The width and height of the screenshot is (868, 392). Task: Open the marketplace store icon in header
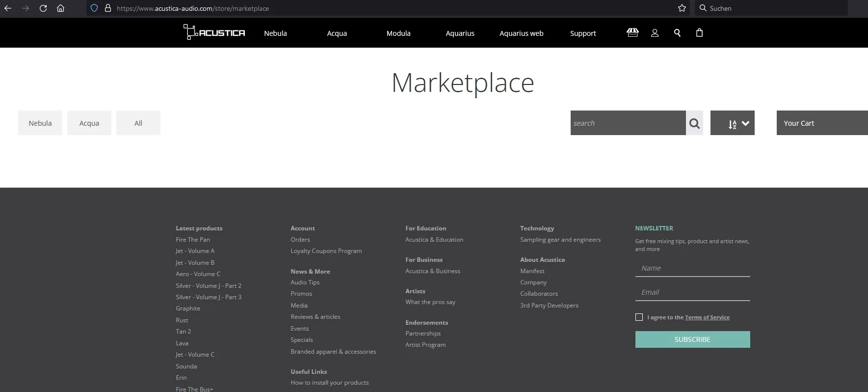(632, 32)
